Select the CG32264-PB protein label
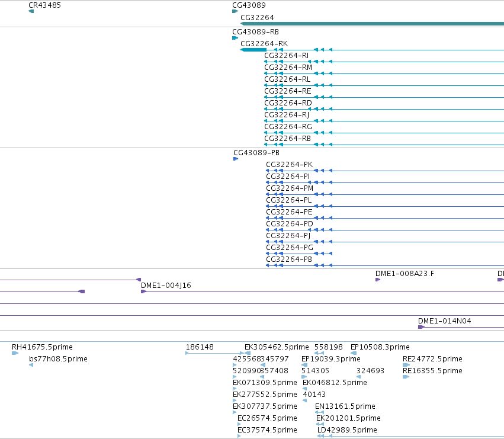The height and width of the screenshot is (439, 504). [x=289, y=259]
